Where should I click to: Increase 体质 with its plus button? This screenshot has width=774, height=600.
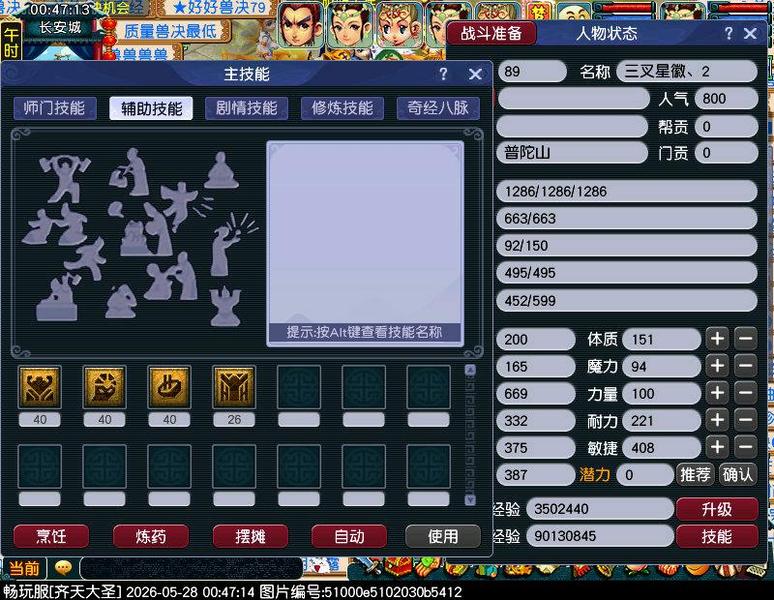[x=717, y=339]
